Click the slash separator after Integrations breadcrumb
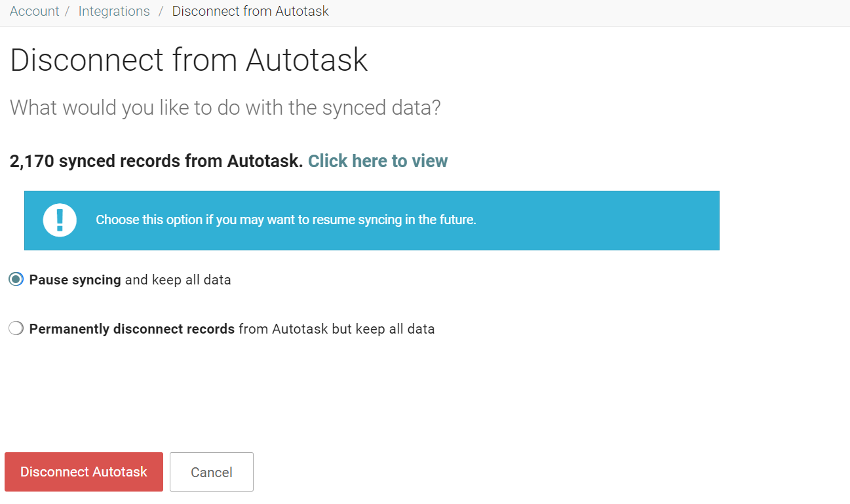This screenshot has height=504, width=850. (161, 11)
